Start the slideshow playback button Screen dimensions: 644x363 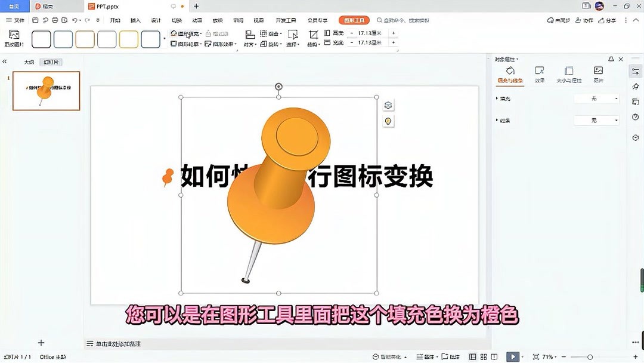513,356
